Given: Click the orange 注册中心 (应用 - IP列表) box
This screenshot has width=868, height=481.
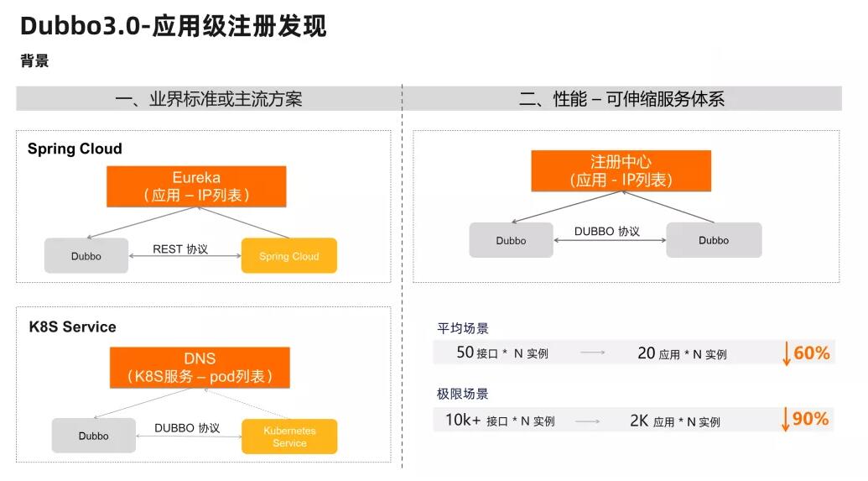Looking at the screenshot, I should tap(621, 170).
